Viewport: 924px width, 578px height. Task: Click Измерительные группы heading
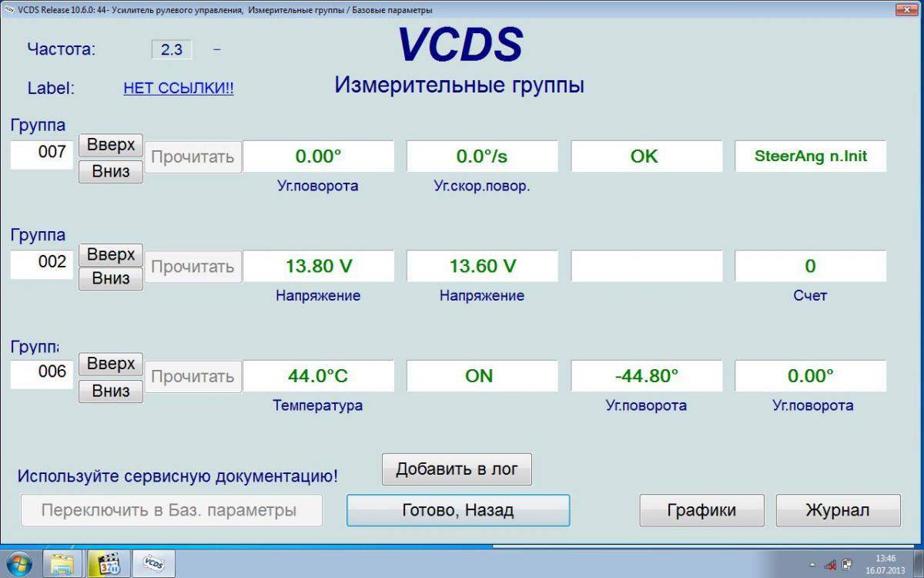coord(459,86)
